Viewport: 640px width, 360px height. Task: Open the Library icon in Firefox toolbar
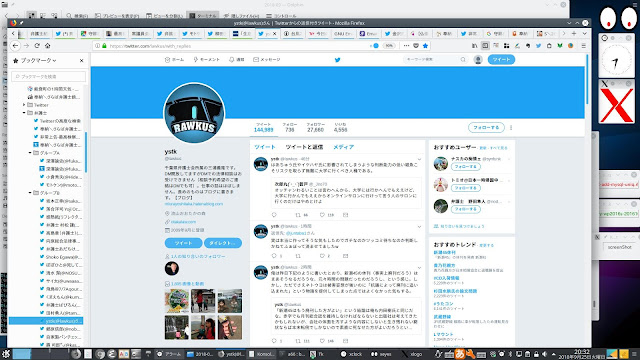pos(474,46)
